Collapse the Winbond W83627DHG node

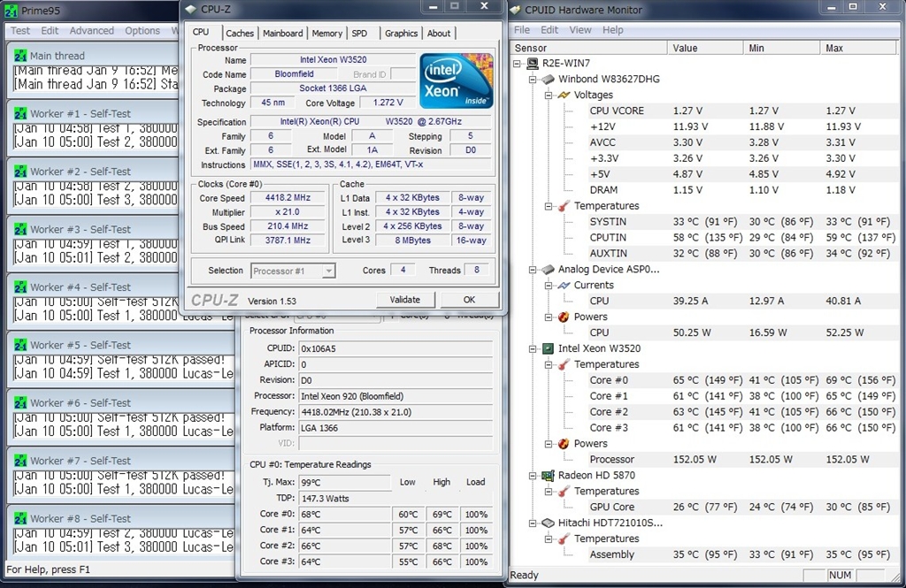pos(533,79)
